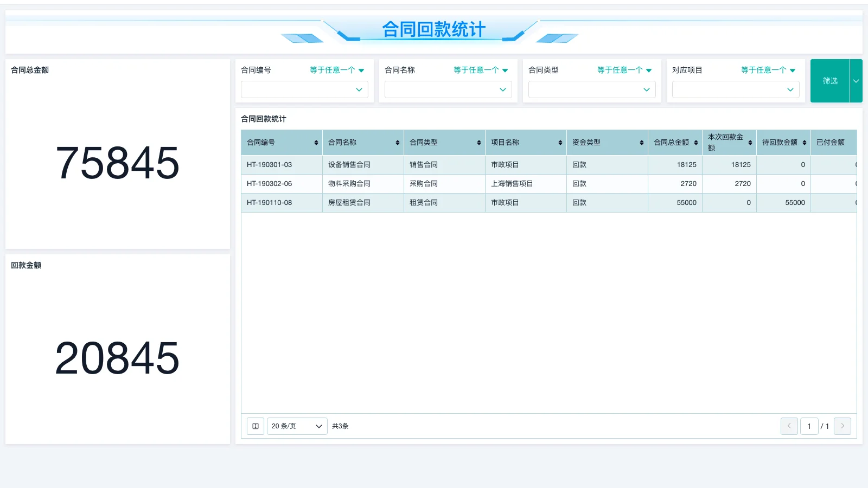
Task: Open the 合同编号 filter select box
Action: coord(304,89)
